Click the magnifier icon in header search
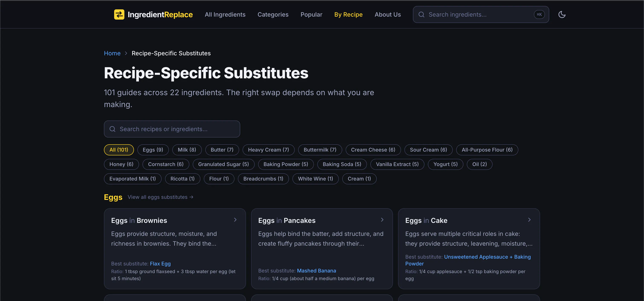The height and width of the screenshot is (301, 644). pos(421,14)
